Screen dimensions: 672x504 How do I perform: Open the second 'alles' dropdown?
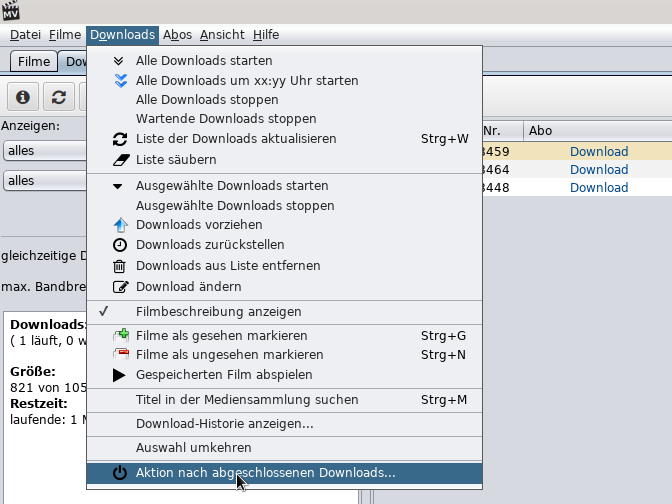coord(45,180)
